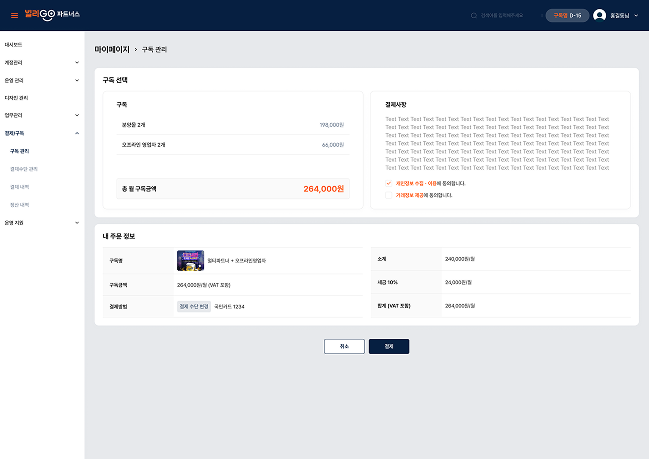
Task: Select 결제수단 관리 submenu item
Action: tap(24, 169)
